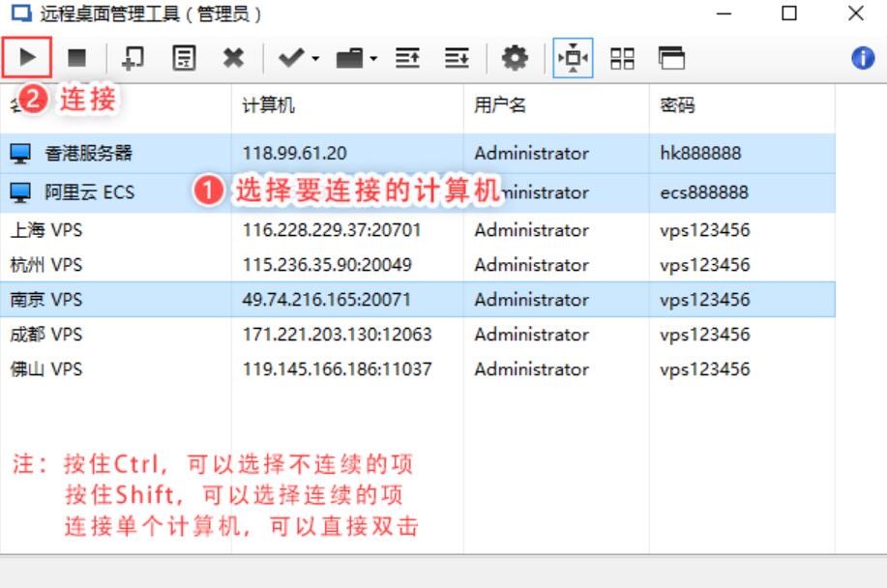Click address 119.145.166.186:11037
This screenshot has height=588, width=887.
click(338, 369)
